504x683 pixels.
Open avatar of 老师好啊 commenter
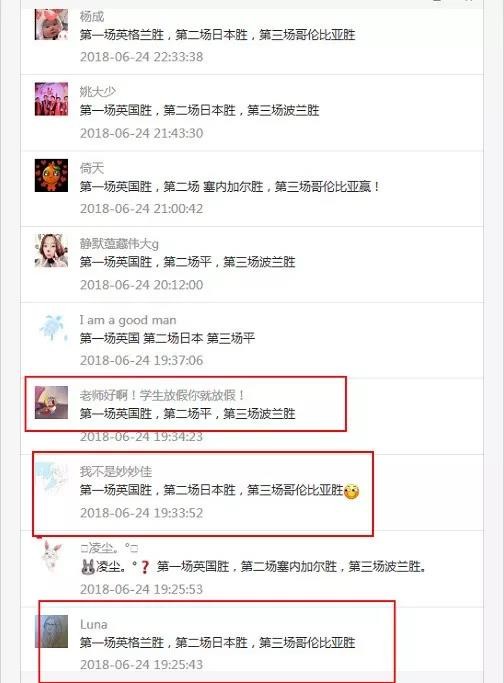[51, 402]
